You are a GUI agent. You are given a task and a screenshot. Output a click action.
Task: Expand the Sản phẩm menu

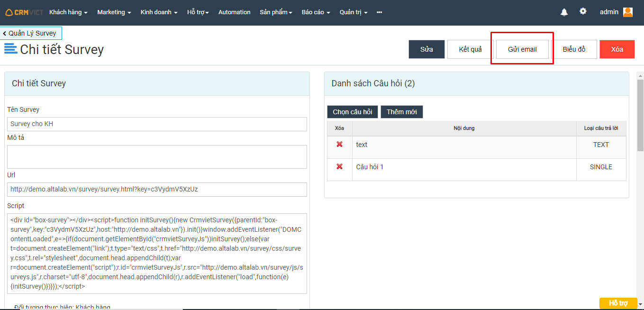(x=276, y=12)
